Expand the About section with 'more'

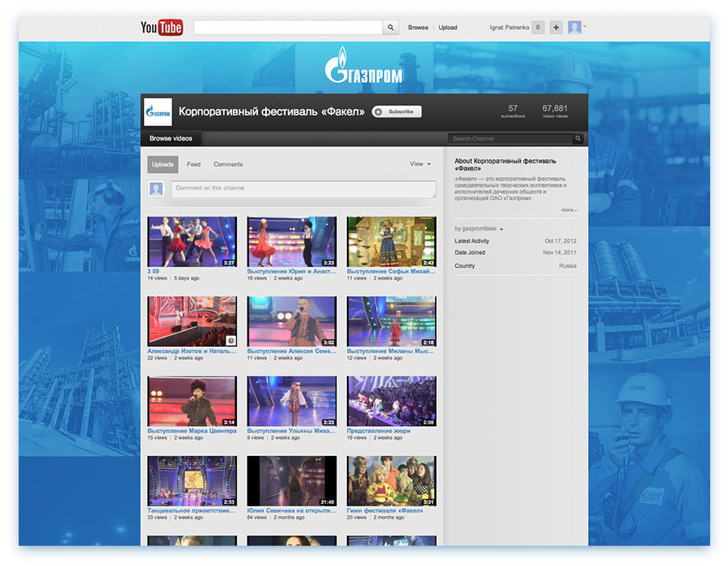tap(568, 209)
